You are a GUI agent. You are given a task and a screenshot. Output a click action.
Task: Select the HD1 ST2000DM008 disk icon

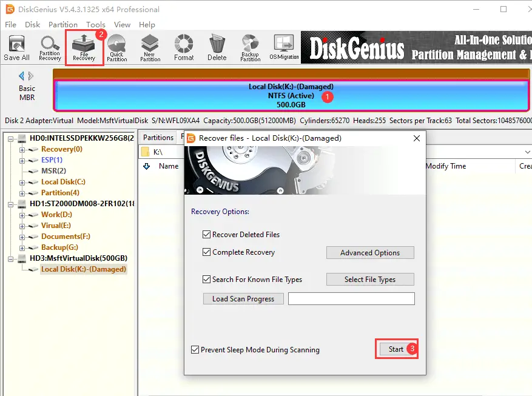tap(22, 204)
